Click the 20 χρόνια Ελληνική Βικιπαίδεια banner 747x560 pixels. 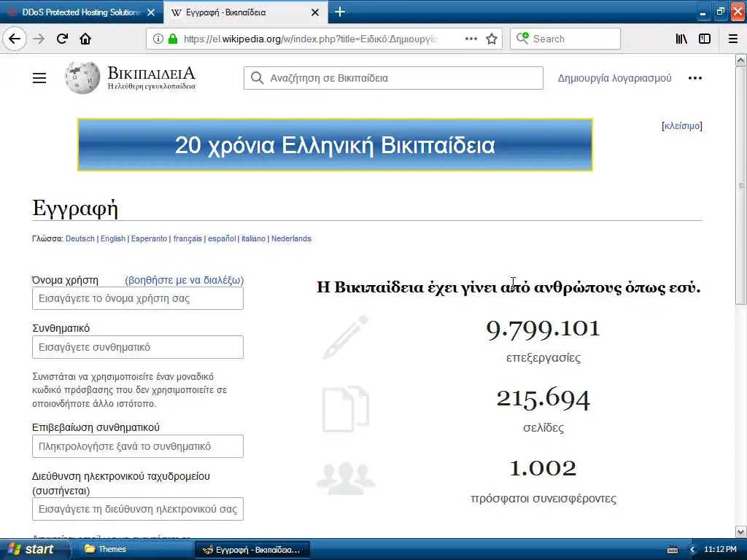click(x=335, y=145)
